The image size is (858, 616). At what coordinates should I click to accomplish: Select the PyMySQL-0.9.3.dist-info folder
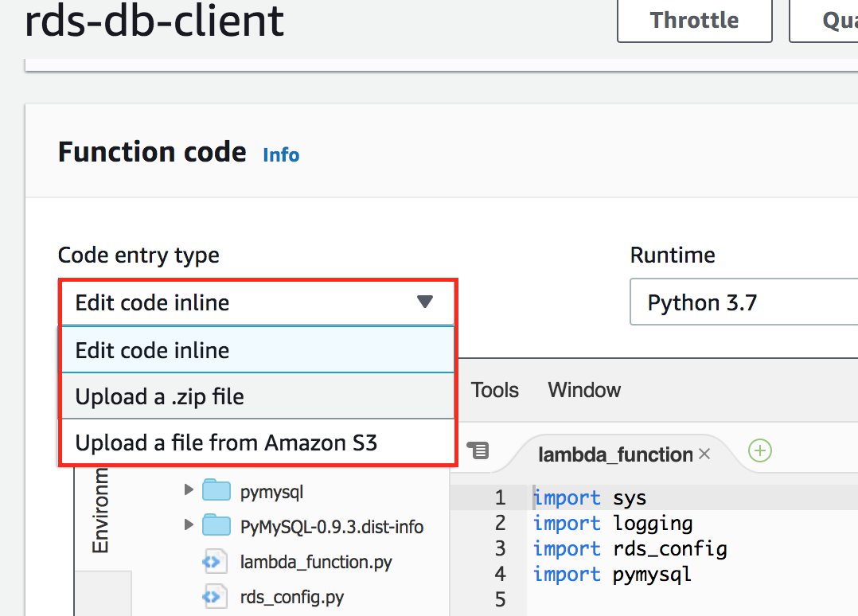click(332, 526)
